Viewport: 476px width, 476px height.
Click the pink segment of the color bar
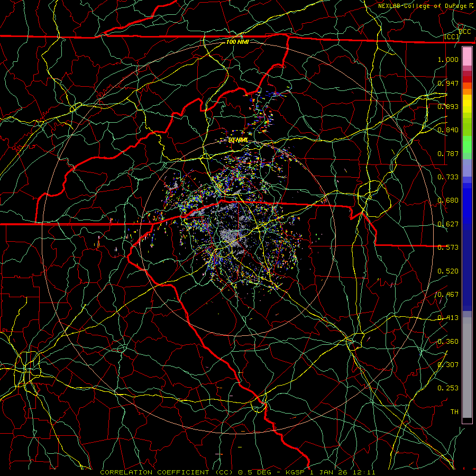[467, 56]
